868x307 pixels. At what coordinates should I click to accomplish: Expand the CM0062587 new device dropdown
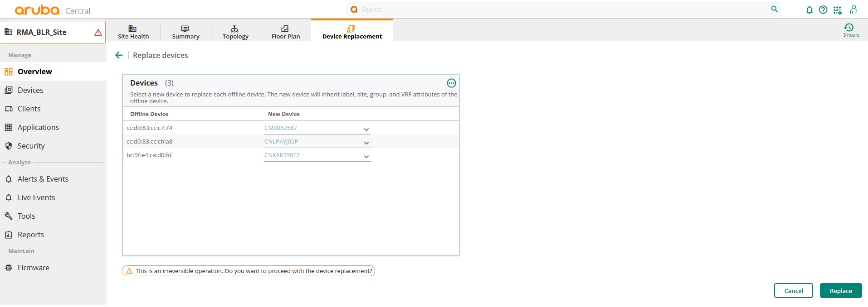coord(366,130)
